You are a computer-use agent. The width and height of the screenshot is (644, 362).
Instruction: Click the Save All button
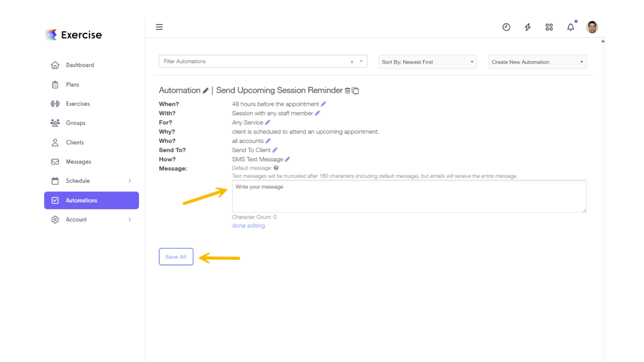176,257
